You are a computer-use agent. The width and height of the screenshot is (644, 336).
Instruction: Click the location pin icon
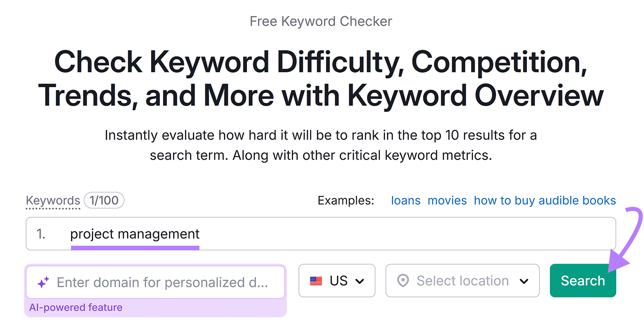[404, 281]
